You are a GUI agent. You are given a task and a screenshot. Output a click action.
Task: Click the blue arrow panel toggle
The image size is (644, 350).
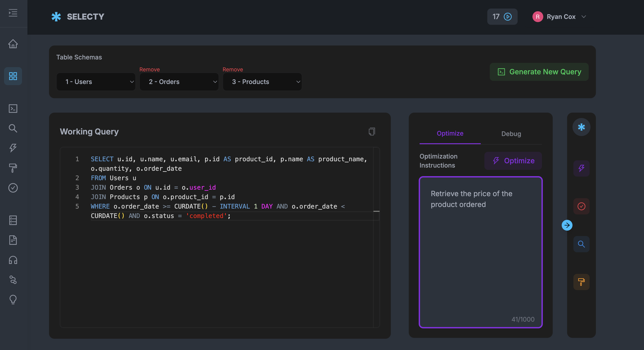567,225
